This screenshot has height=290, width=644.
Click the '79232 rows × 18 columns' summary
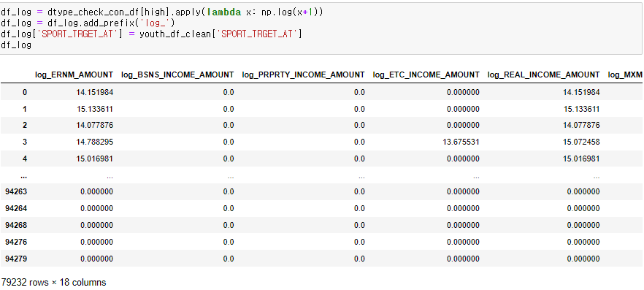[53, 283]
